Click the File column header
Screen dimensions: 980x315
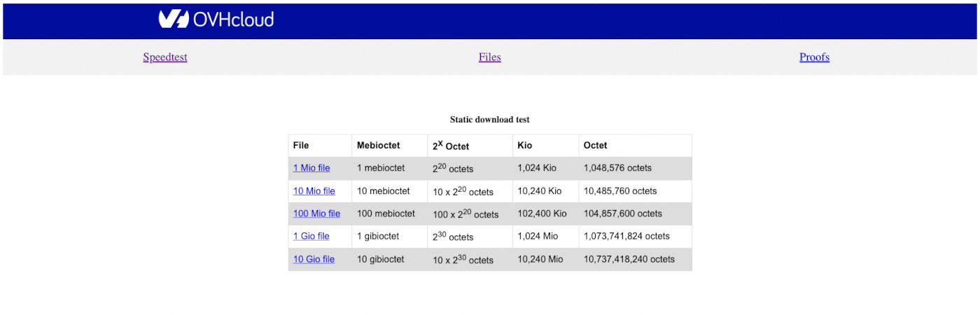tap(301, 146)
